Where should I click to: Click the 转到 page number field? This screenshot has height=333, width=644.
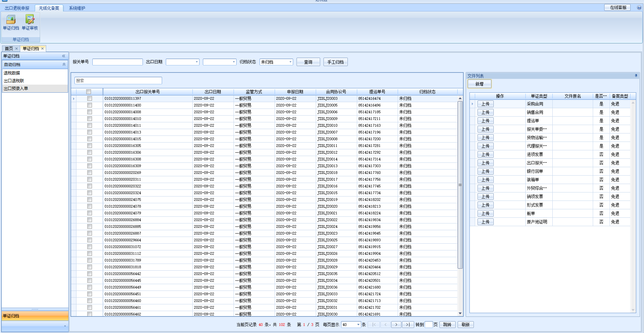[x=429, y=325]
